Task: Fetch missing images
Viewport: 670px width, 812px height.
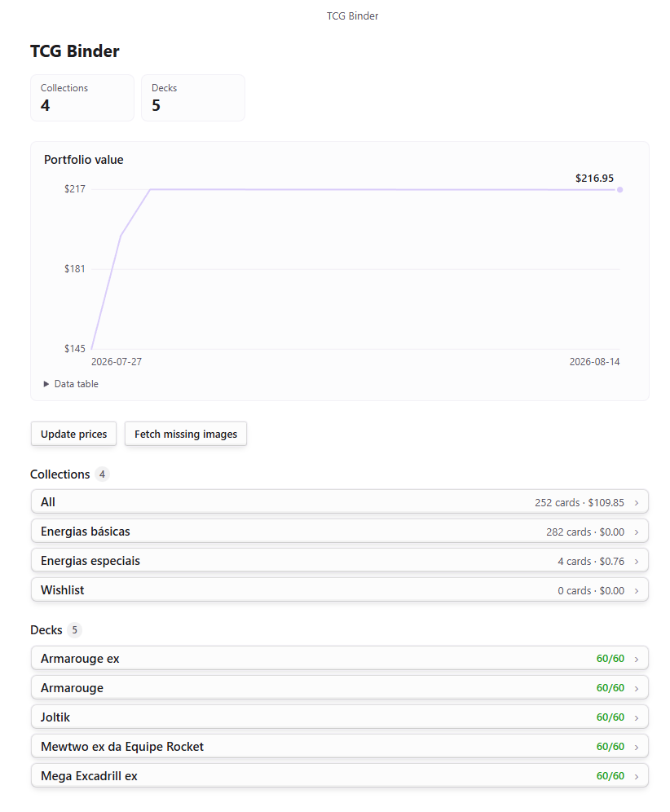Action: [x=185, y=434]
